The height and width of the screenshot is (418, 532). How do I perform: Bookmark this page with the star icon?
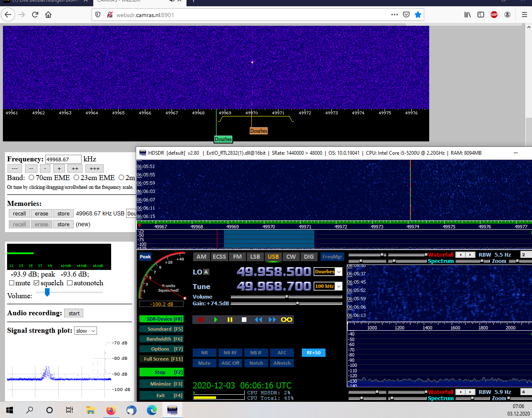tap(418, 15)
